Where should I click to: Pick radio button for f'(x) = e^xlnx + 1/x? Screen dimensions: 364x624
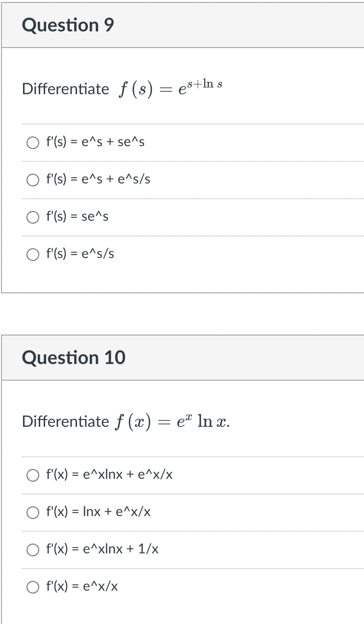[33, 550]
